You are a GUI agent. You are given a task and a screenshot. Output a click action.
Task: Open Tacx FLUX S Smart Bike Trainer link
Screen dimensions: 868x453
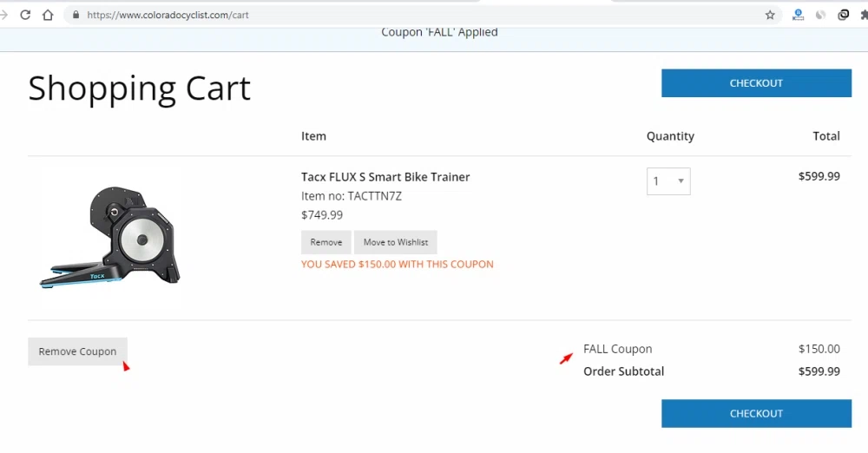point(385,177)
